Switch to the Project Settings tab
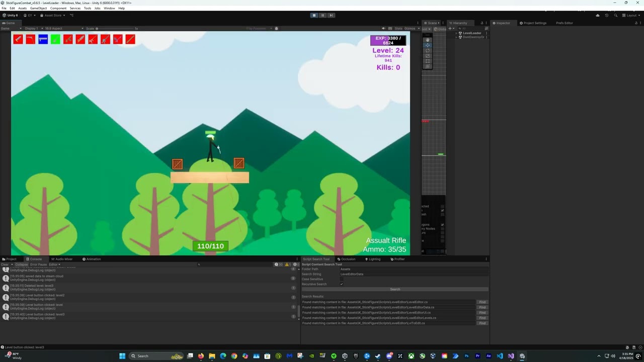 point(533,23)
